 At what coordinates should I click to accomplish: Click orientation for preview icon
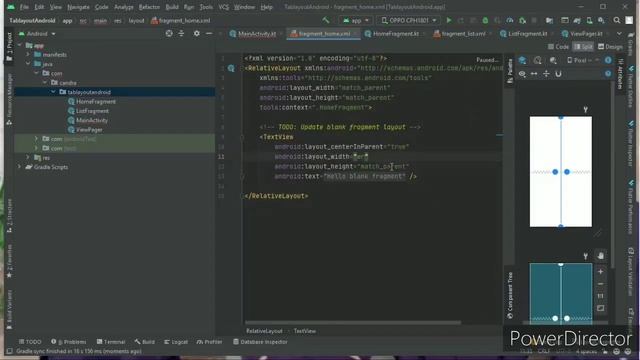click(538, 60)
